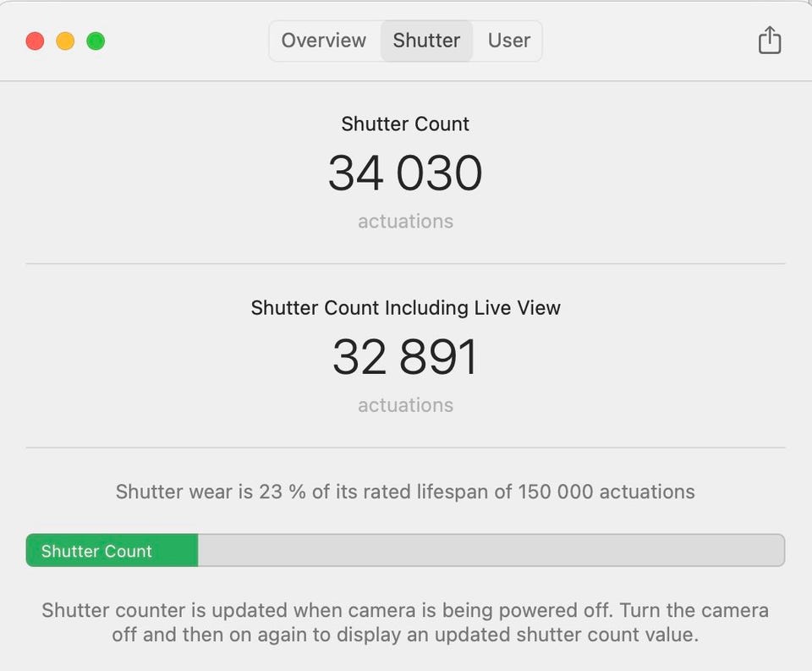Click the green Shutter Count progress fill
Screen dimensions: 812x671
click(112, 550)
